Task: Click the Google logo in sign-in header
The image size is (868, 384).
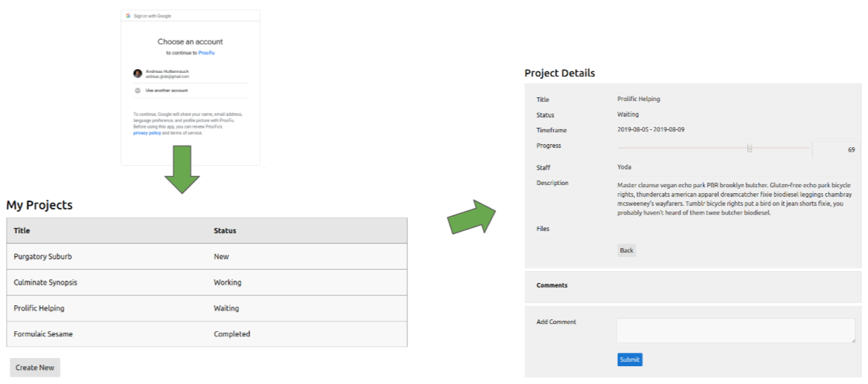Action: (x=128, y=16)
